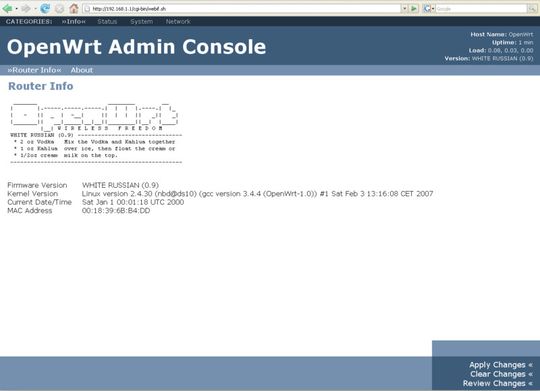
Task: Open the address bar URL dropdown
Action: coord(405,8)
